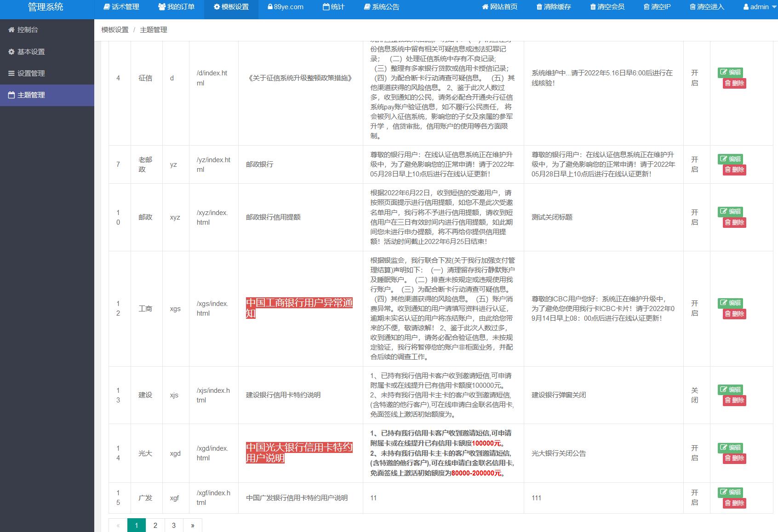
Task: Click 清除缓存 in the top bar
Action: click(554, 7)
